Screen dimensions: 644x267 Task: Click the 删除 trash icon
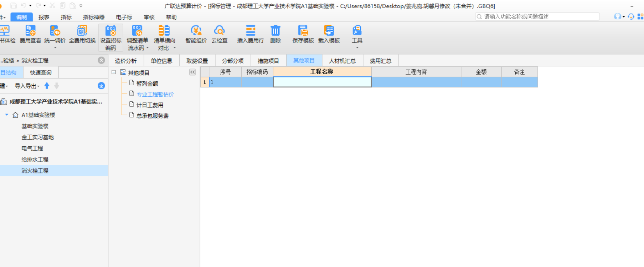[275, 31]
